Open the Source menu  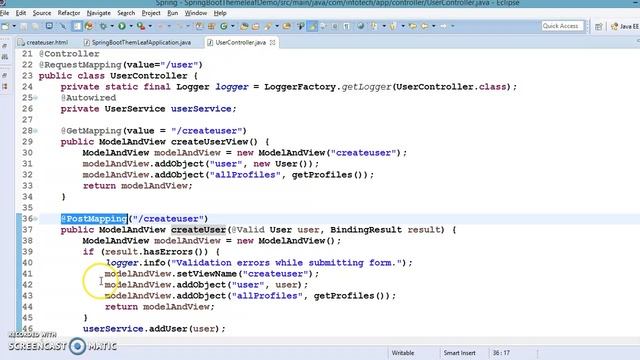pyautogui.click(x=42, y=13)
